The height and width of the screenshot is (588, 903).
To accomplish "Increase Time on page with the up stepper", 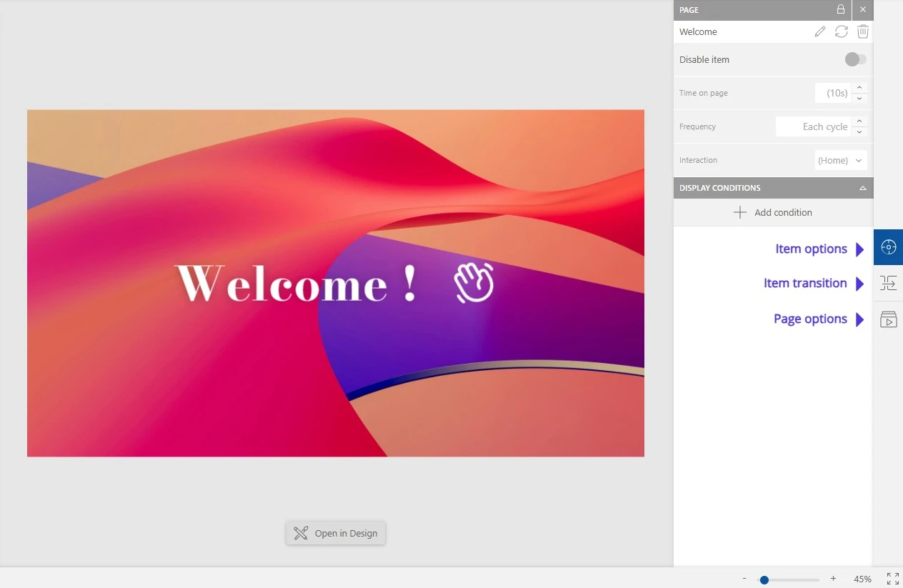I will coord(859,88).
